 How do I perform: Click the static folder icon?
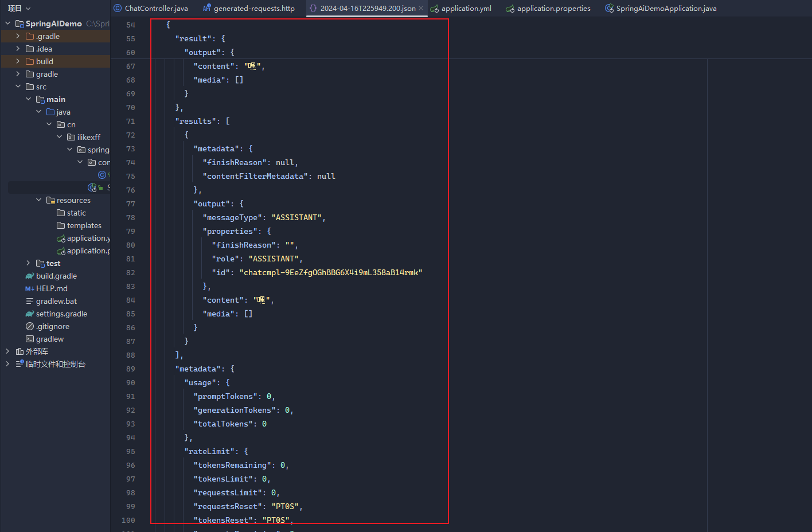click(61, 213)
